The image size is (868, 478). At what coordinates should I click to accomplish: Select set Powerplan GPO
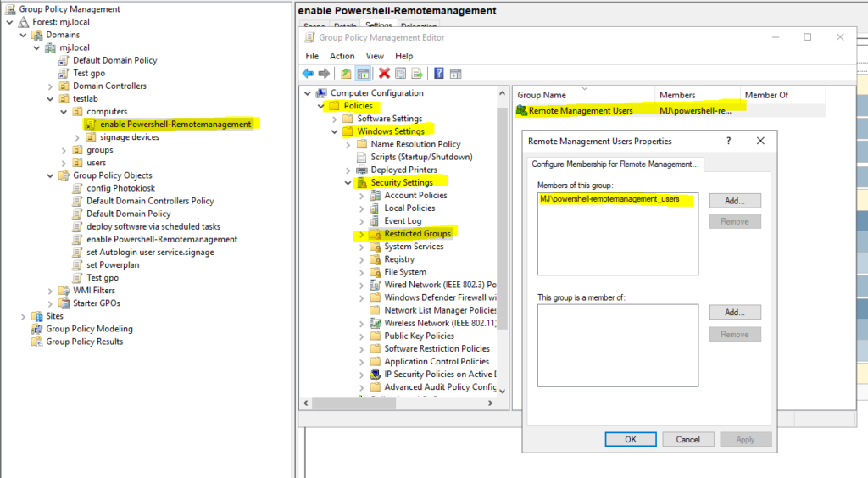(x=113, y=265)
